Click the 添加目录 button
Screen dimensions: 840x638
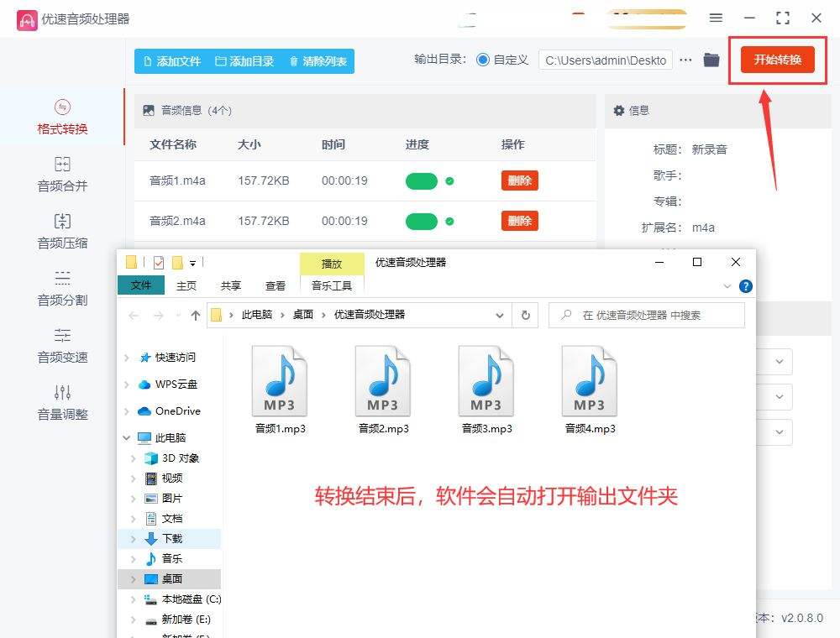(244, 61)
